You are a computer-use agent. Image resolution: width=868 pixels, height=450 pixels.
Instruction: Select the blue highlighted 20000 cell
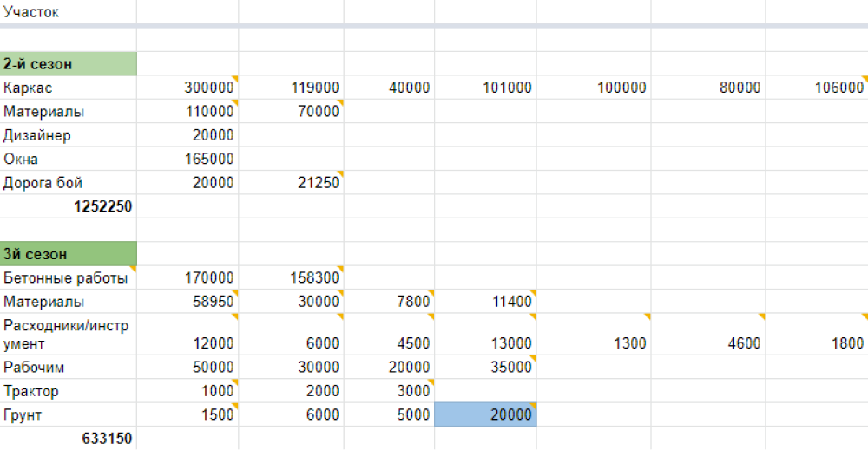coord(484,414)
